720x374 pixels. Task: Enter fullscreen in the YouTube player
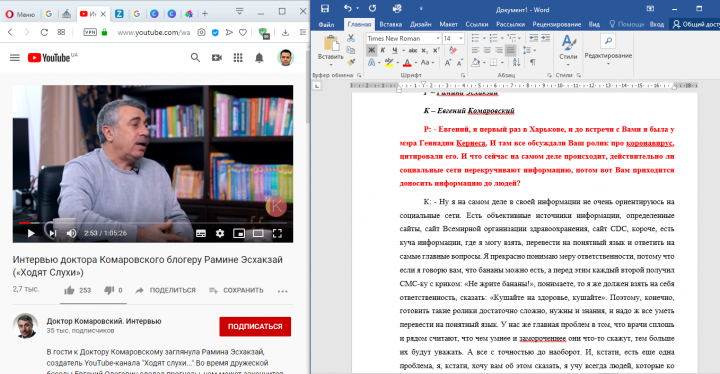[x=277, y=233]
